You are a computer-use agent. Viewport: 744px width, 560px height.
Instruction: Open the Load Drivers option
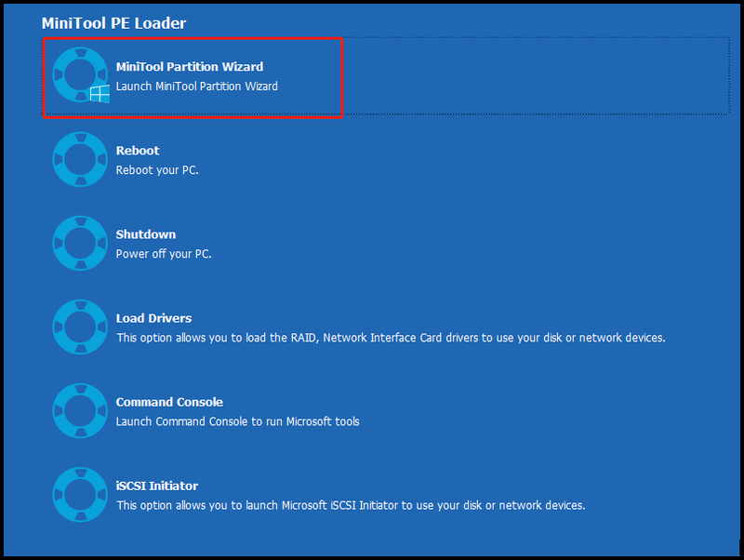[153, 318]
